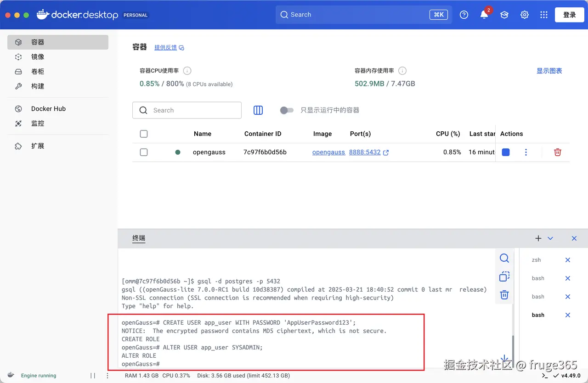Stop the opengauss container
The height and width of the screenshot is (383, 588).
505,152
